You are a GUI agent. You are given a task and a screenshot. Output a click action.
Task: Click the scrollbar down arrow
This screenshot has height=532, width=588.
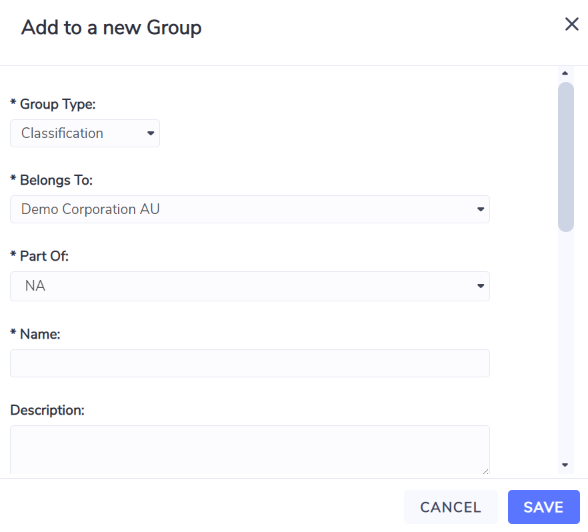(x=565, y=465)
